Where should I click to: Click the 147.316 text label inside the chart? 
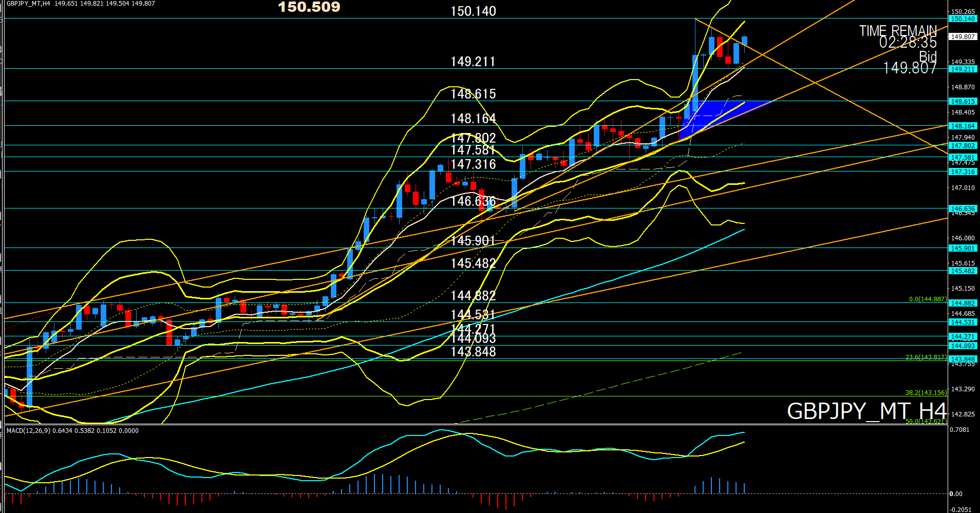[473, 164]
